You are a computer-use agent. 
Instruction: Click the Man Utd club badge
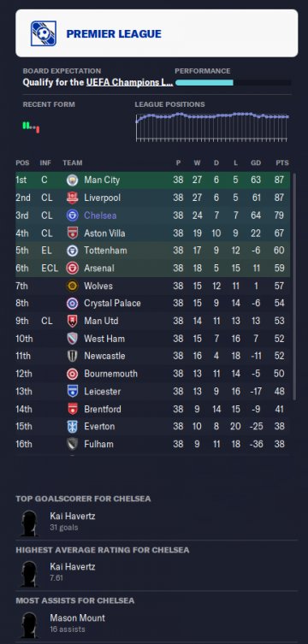(x=72, y=321)
